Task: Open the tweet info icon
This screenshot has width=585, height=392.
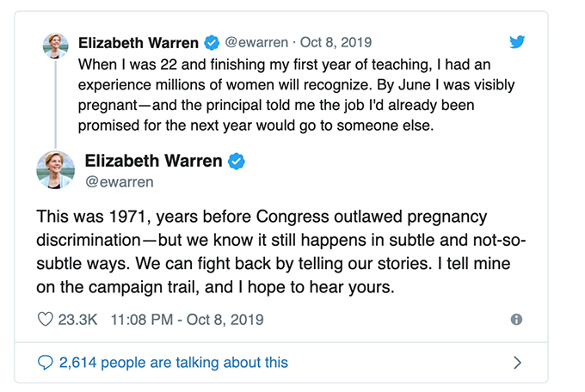Action: [x=516, y=319]
